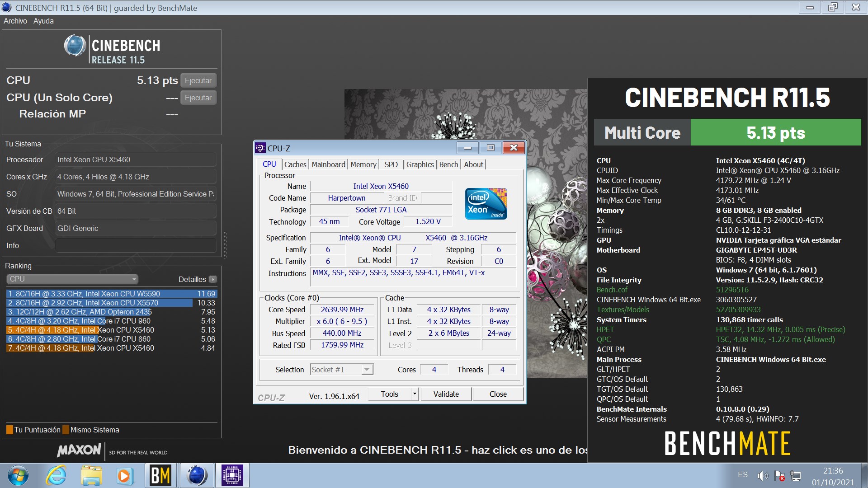868x488 pixels.
Task: Click the Textures/Models integrity entry
Action: pos(623,310)
